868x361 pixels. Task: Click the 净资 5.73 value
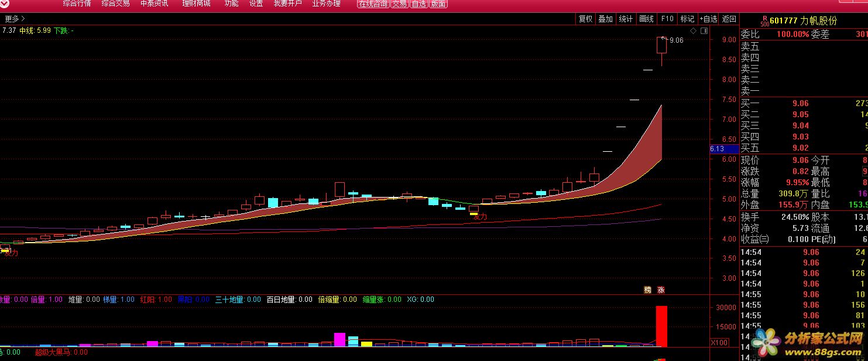click(x=801, y=228)
